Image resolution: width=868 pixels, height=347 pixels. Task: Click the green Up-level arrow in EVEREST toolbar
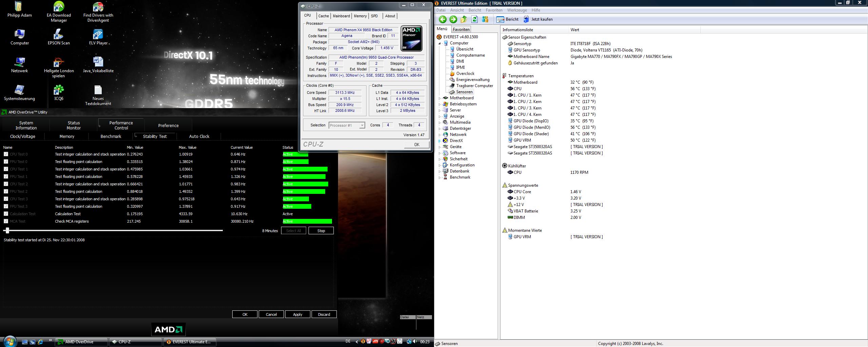pyautogui.click(x=464, y=19)
